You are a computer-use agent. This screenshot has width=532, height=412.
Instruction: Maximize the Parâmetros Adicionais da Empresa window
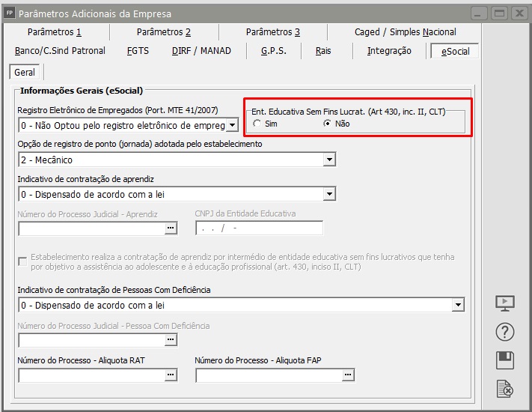pos(499,13)
